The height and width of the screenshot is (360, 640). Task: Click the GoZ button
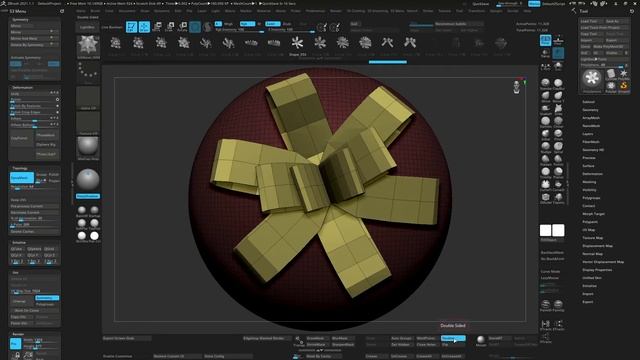click(584, 53)
